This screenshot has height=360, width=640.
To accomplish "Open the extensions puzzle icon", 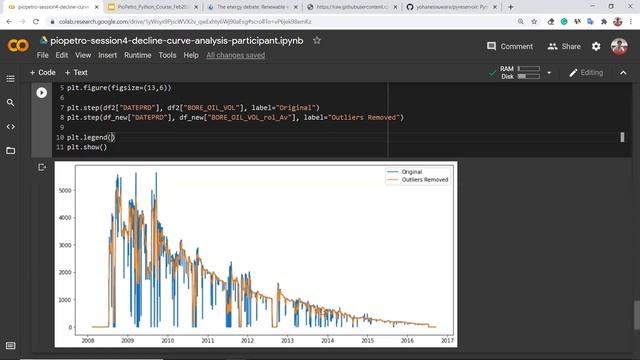I will pos(604,22).
